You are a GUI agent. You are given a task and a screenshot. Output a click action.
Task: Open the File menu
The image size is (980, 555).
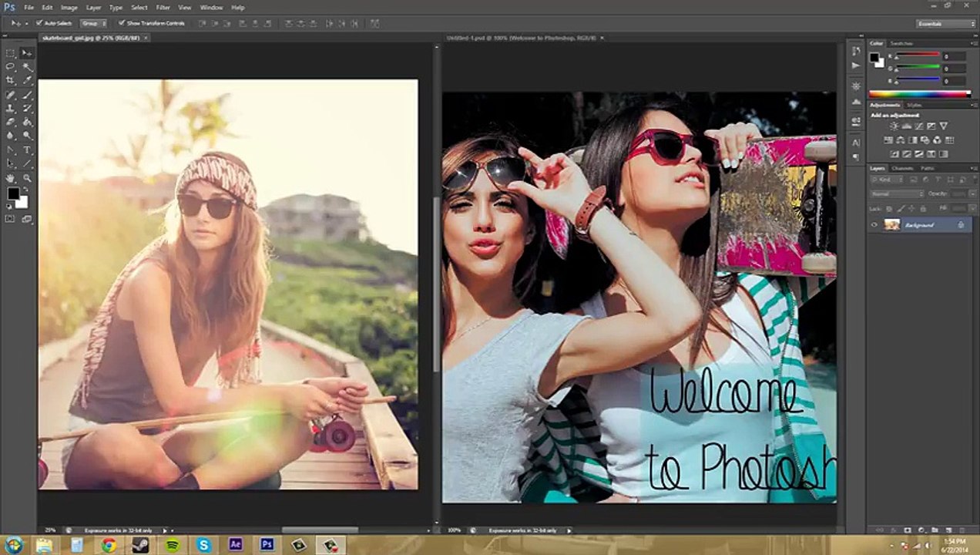coord(29,8)
